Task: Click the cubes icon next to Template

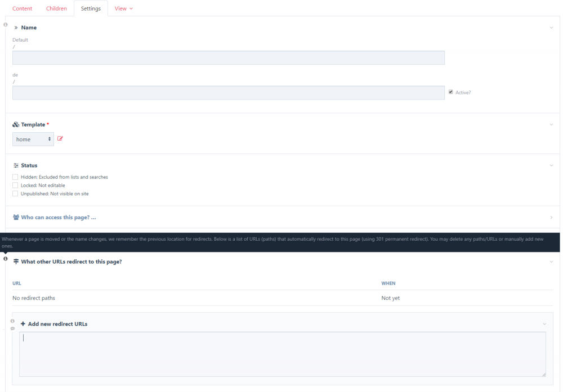Action: (x=16, y=124)
